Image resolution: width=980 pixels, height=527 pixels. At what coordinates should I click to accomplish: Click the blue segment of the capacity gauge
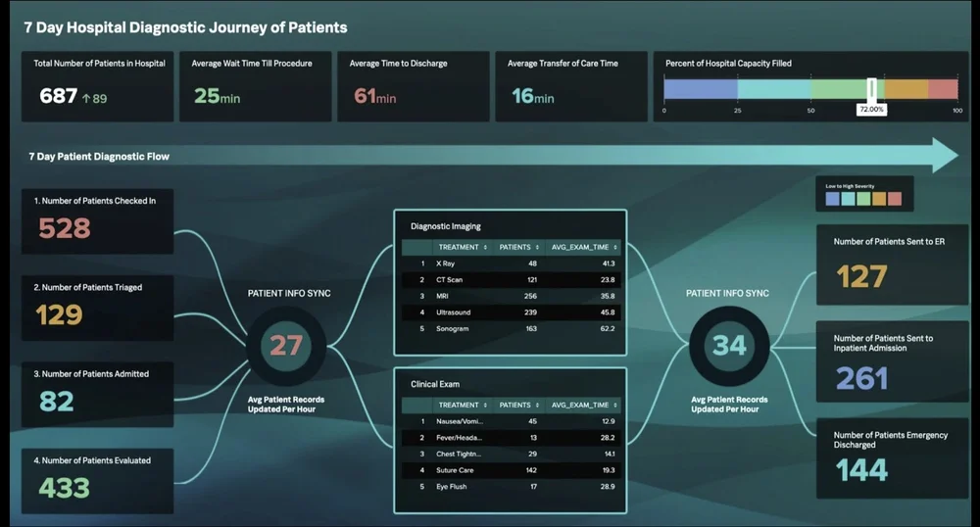tap(701, 88)
